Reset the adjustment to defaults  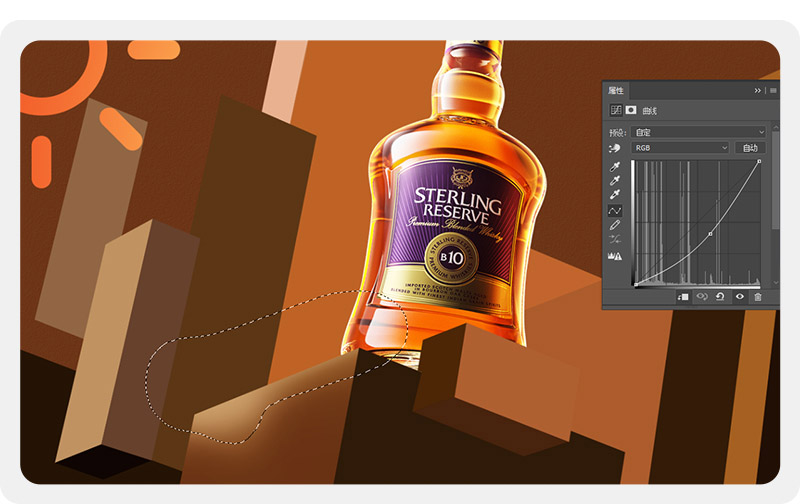(x=720, y=297)
